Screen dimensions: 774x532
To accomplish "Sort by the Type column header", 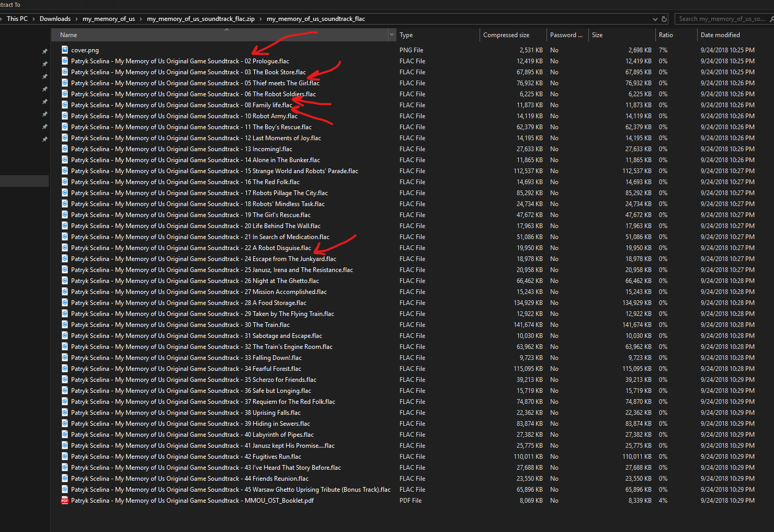I will coord(438,35).
